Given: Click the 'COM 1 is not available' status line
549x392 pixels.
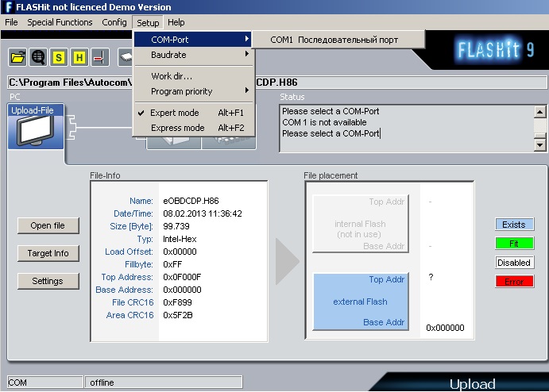Looking at the screenshot, I should (x=324, y=122).
